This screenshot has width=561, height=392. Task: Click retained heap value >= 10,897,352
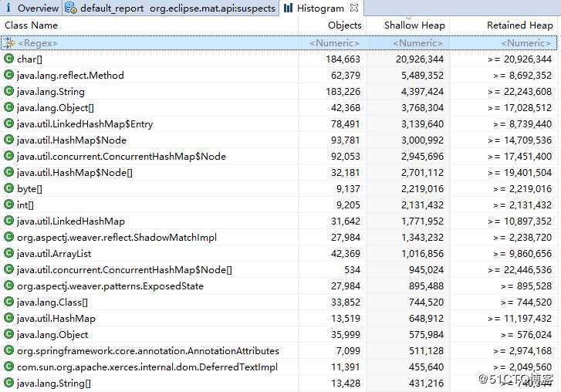(519, 221)
